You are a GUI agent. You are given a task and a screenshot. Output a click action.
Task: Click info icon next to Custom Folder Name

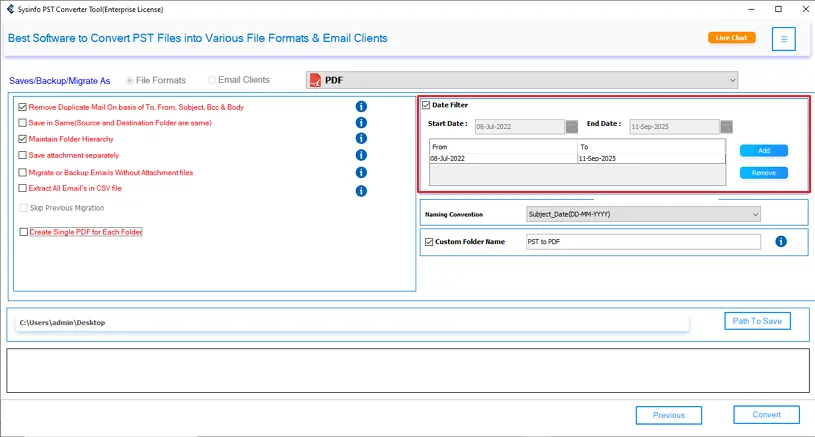click(x=781, y=242)
